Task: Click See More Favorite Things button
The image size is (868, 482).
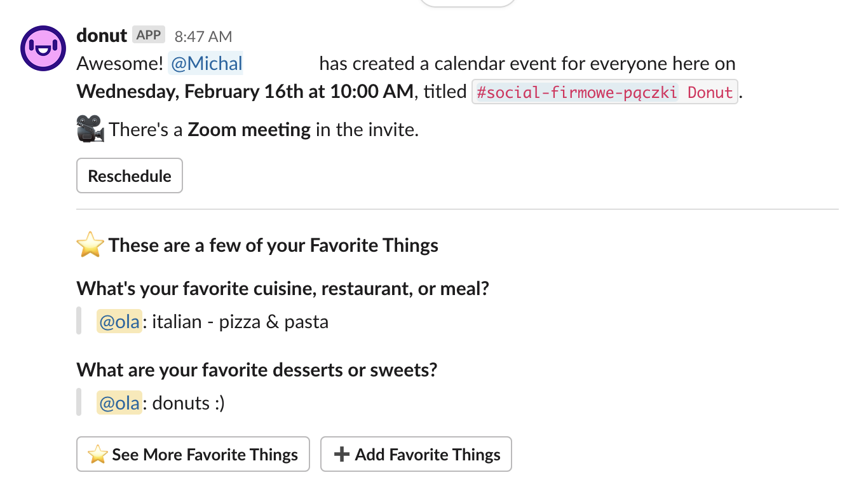Action: (193, 454)
